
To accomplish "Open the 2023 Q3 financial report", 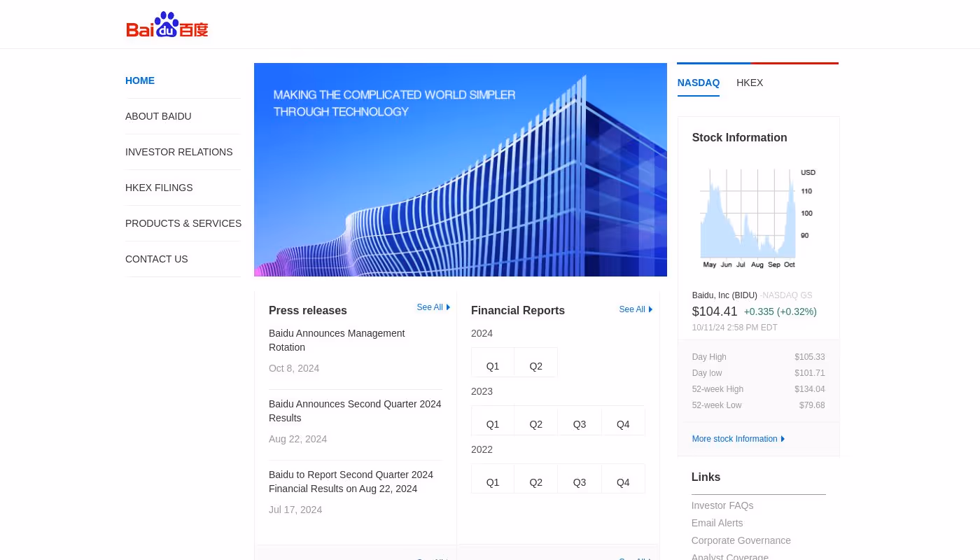I will pyautogui.click(x=580, y=421).
